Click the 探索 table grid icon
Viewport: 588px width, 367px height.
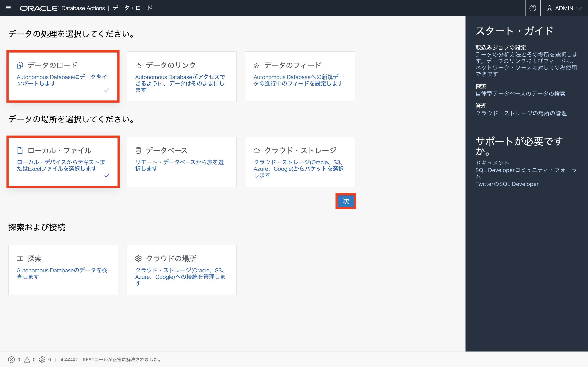tap(20, 259)
